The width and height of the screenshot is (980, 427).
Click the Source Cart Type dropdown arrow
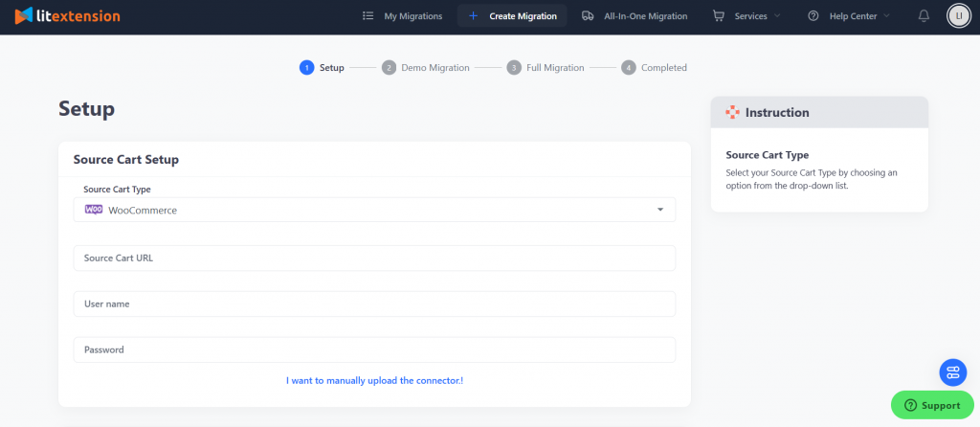coord(660,210)
